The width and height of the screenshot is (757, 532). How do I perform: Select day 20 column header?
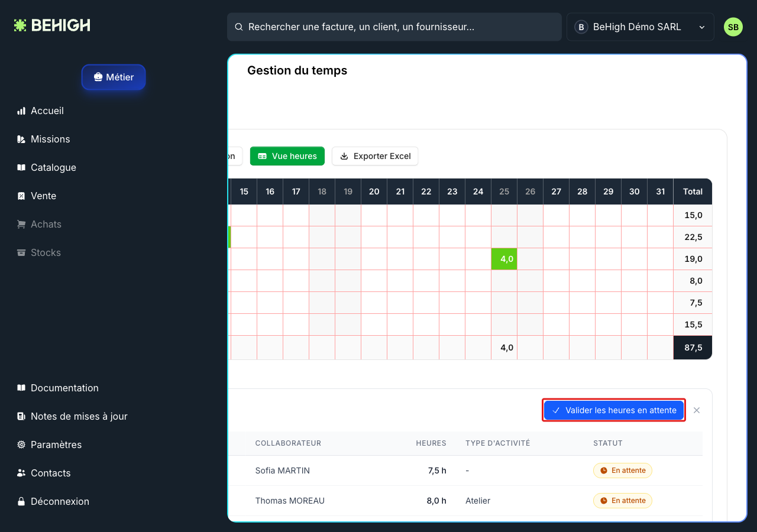(374, 192)
